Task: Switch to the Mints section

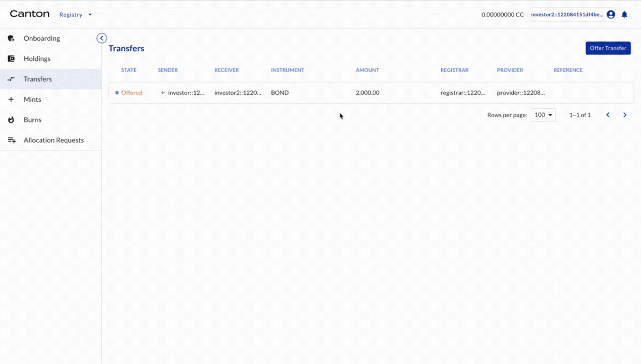Action: (x=33, y=99)
